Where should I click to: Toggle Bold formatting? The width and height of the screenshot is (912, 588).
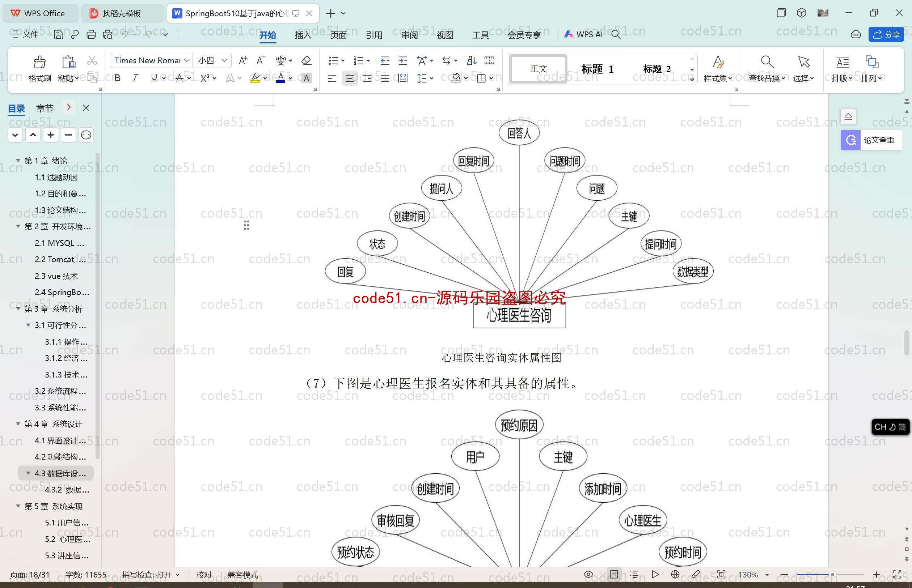[x=118, y=78]
